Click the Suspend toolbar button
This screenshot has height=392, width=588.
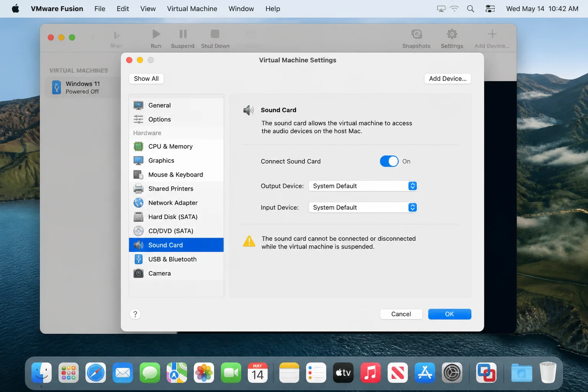point(183,39)
